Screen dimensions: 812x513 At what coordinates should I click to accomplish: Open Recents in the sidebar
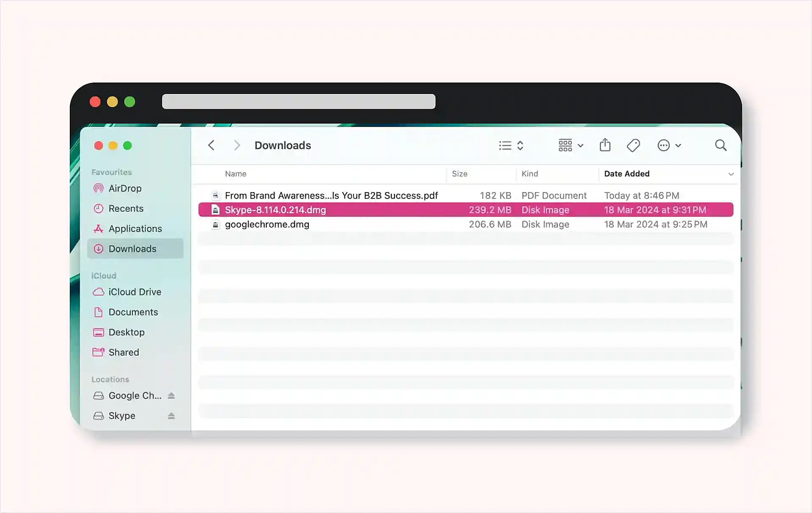point(135,209)
